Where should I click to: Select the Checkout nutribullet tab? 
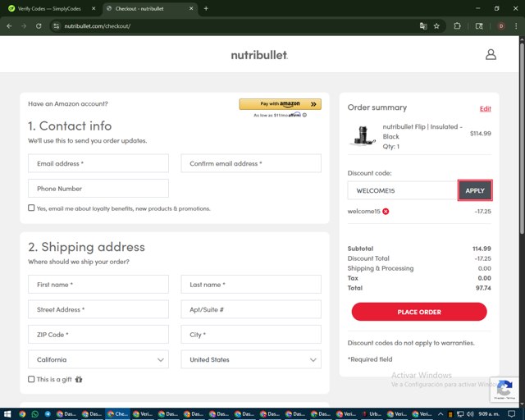(150, 8)
